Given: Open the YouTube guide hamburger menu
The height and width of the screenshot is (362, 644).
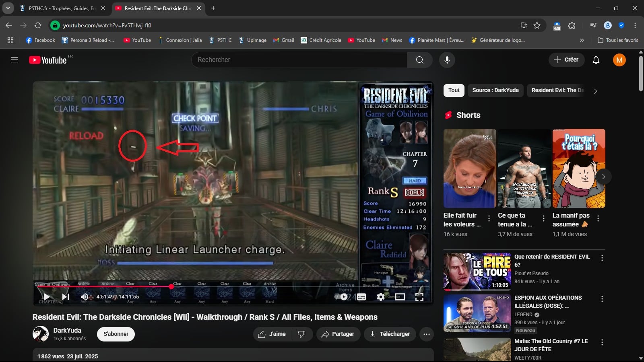Looking at the screenshot, I should click(14, 60).
